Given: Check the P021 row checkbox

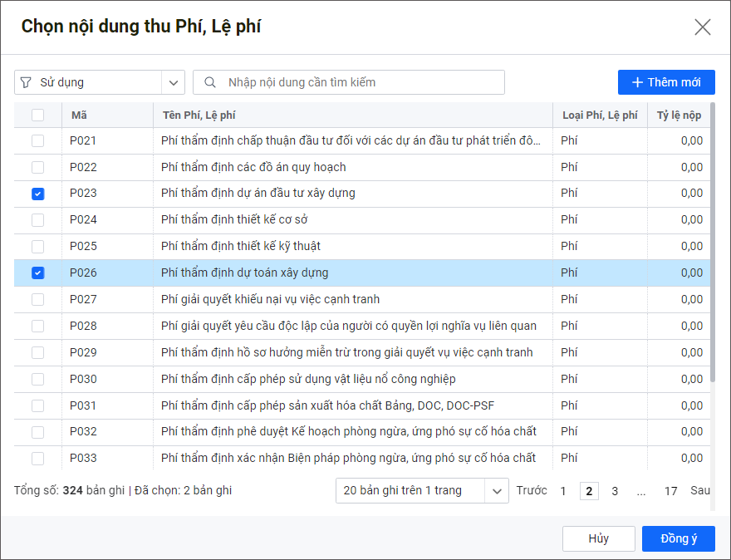Looking at the screenshot, I should [x=37, y=141].
